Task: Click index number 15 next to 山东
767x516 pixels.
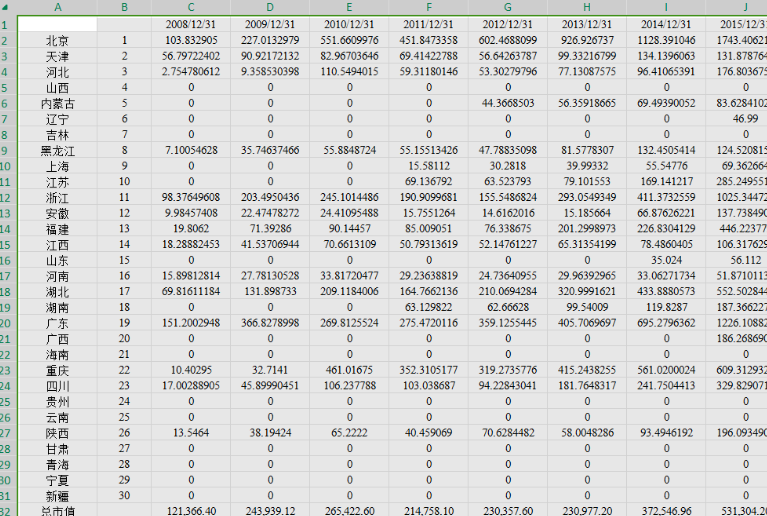Action: [x=124, y=260]
